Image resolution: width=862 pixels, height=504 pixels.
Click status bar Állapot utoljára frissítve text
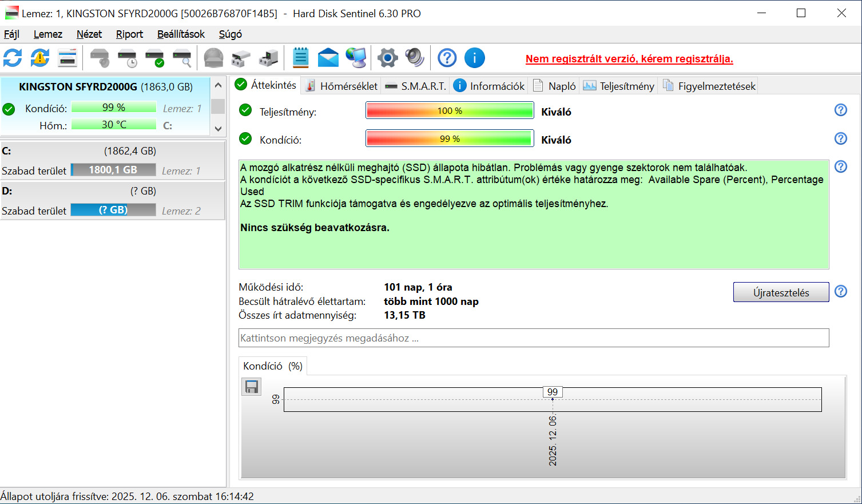pos(127,497)
